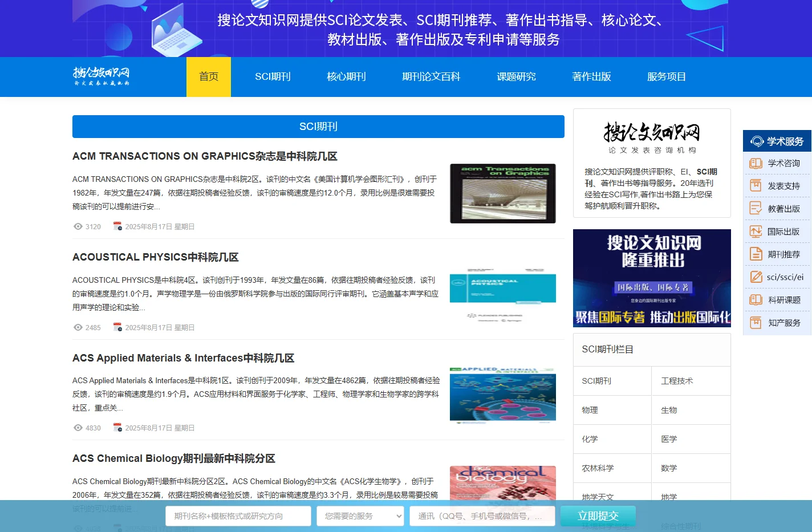812x532 pixels.
Task: Click the 期刊推荐 sidebar icon
Action: (756, 254)
